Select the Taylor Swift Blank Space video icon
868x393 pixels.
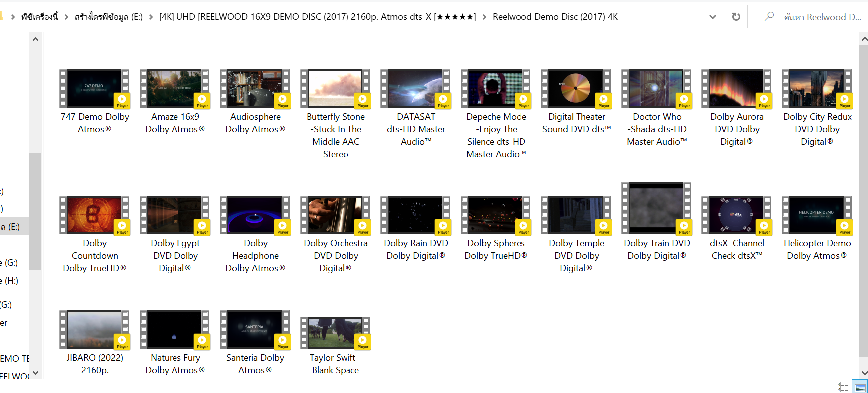pyautogui.click(x=336, y=333)
